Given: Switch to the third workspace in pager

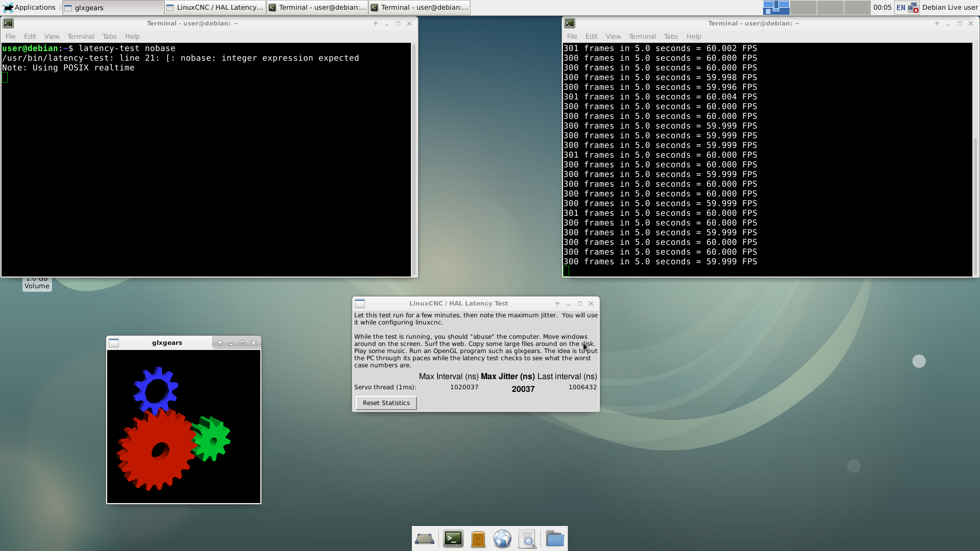Looking at the screenshot, I should point(830,7).
